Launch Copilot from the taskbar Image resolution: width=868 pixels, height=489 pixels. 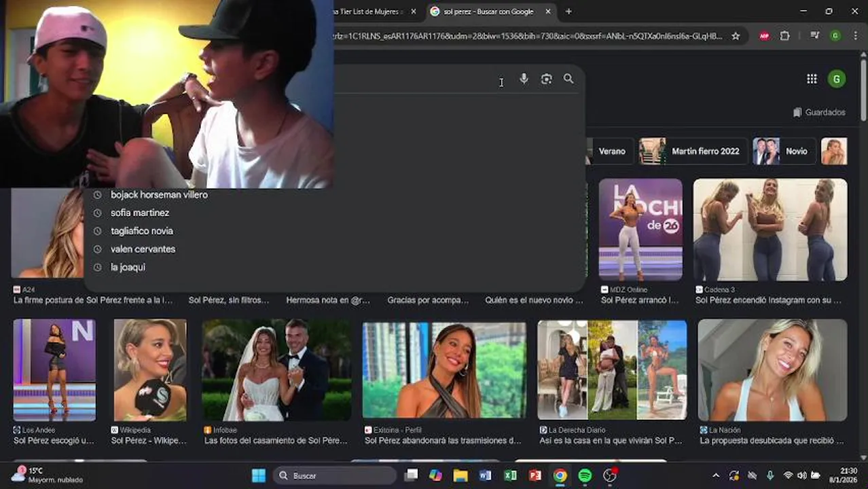pyautogui.click(x=435, y=475)
